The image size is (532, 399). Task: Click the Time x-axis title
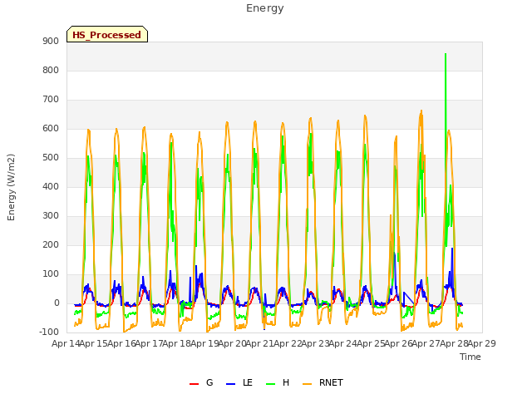click(x=470, y=357)
